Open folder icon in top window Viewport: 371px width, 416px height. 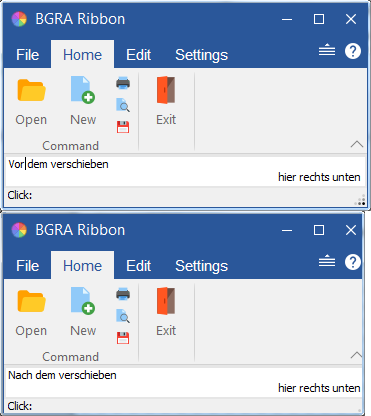(x=31, y=90)
